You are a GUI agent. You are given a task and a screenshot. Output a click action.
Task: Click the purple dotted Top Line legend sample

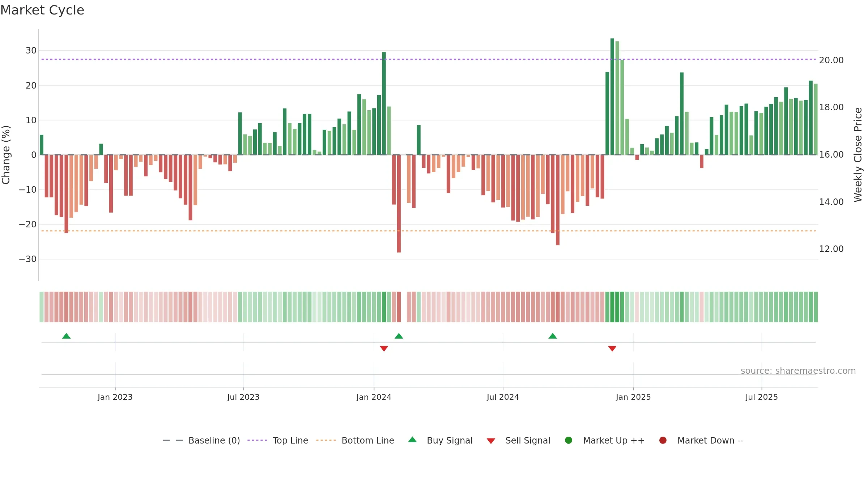[257, 440]
